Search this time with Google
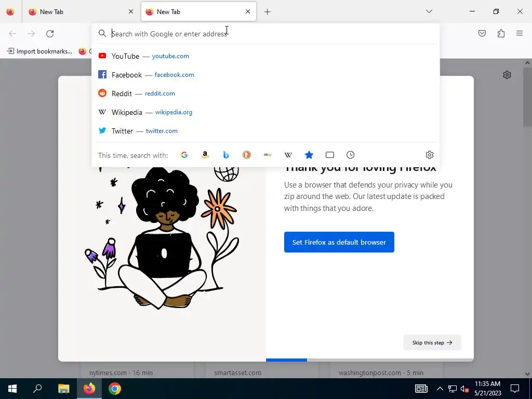This screenshot has width=532, height=399. [x=184, y=155]
